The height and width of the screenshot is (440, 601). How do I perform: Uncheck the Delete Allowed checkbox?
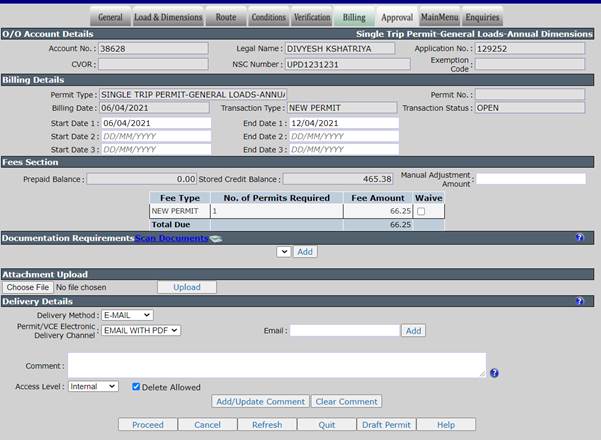point(136,387)
